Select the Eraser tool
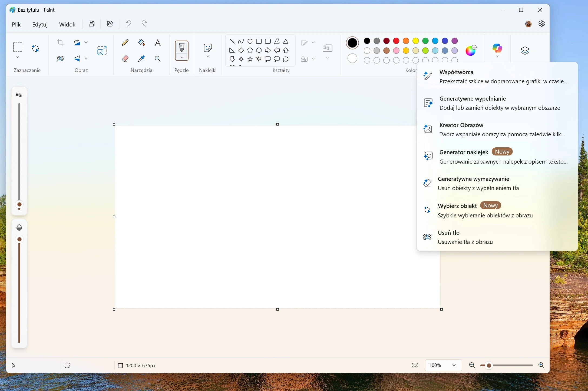This screenshot has width=588, height=391. pos(125,59)
